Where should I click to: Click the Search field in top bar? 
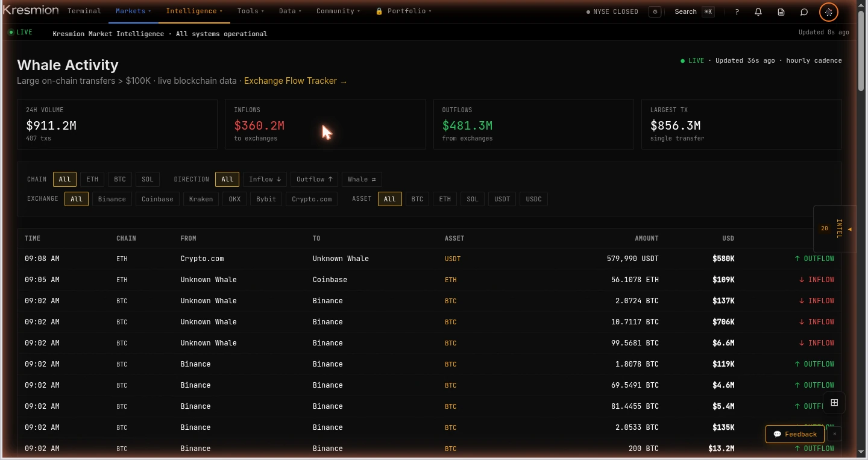[694, 11]
